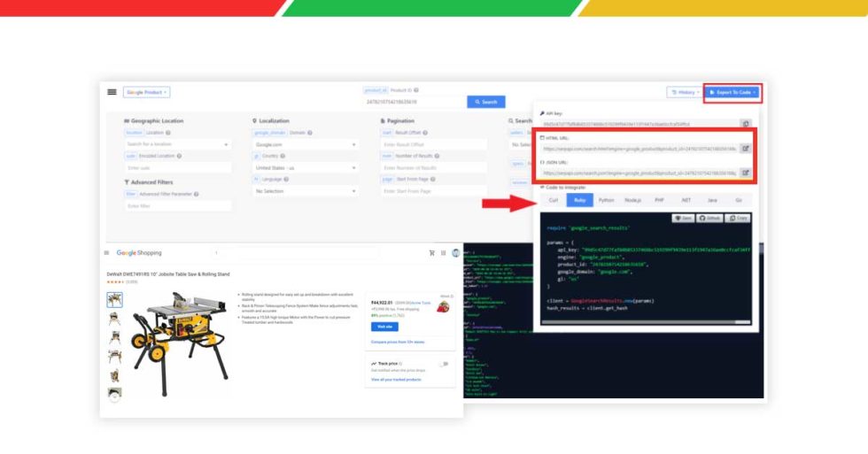Open the Google Shopping cart icon
868x454 pixels.
432,253
